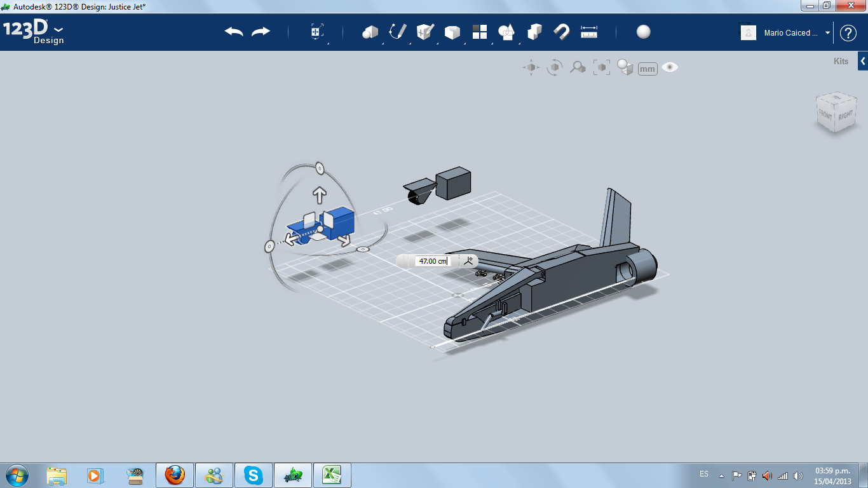Image resolution: width=868 pixels, height=488 pixels.
Task: Open the Windows Start menu
Action: pyautogui.click(x=17, y=475)
